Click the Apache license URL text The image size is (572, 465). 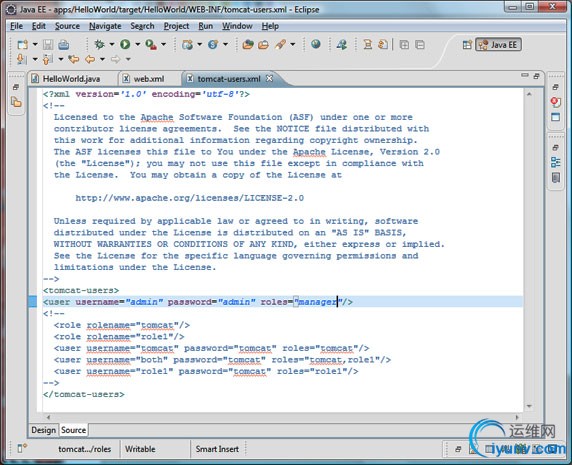coord(189,198)
